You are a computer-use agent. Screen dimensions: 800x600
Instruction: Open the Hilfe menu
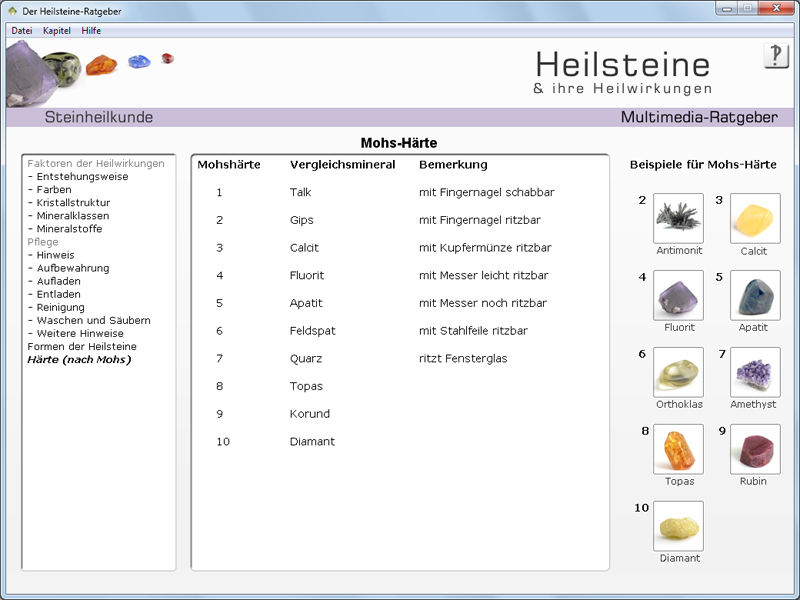coord(92,31)
